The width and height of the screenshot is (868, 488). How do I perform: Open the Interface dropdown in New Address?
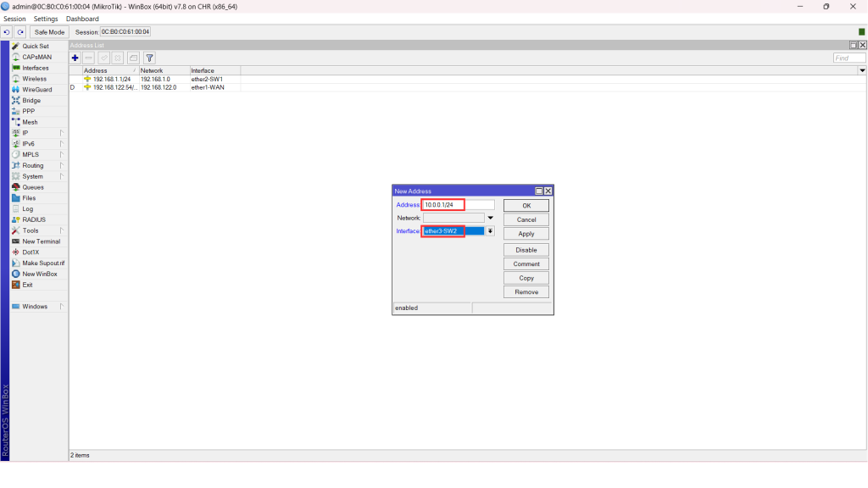coord(490,231)
